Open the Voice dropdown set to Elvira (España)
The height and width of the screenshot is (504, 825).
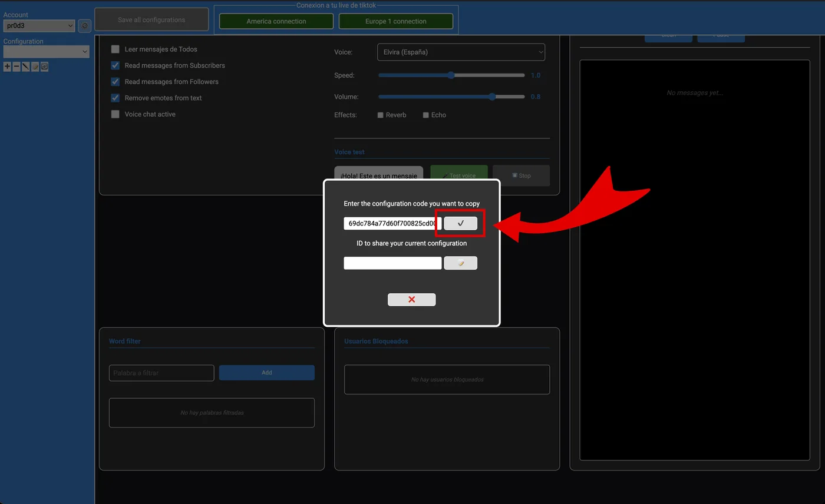coord(461,52)
